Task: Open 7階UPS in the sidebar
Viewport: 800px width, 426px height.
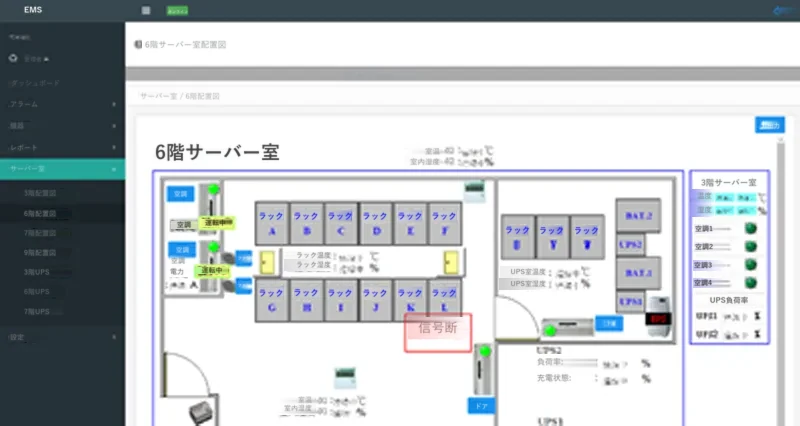Action: (x=37, y=311)
